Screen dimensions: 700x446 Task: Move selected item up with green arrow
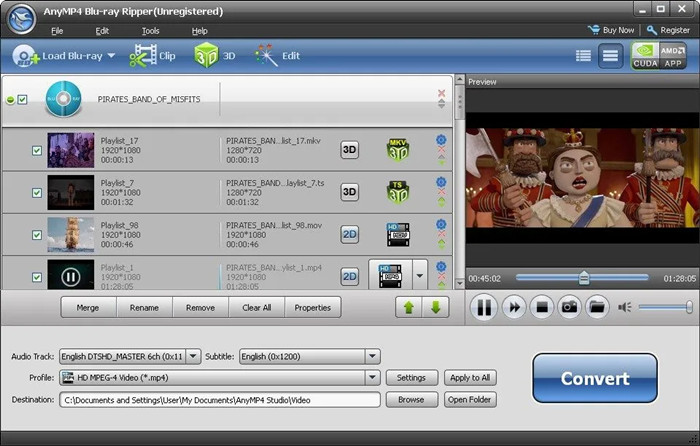pos(408,307)
